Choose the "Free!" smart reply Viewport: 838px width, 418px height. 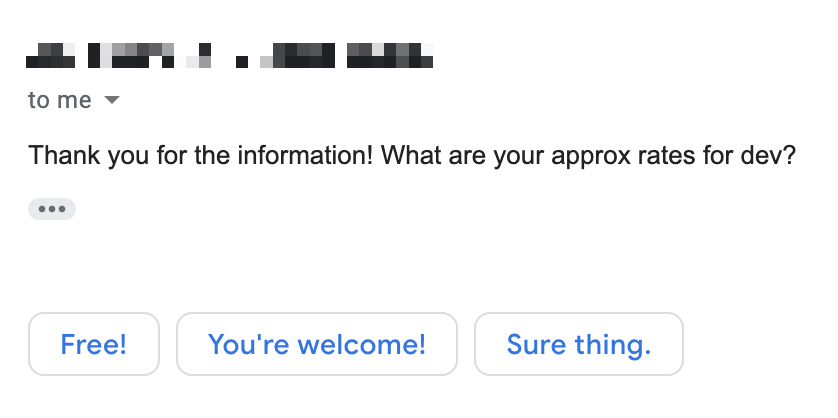pyautogui.click(x=94, y=345)
